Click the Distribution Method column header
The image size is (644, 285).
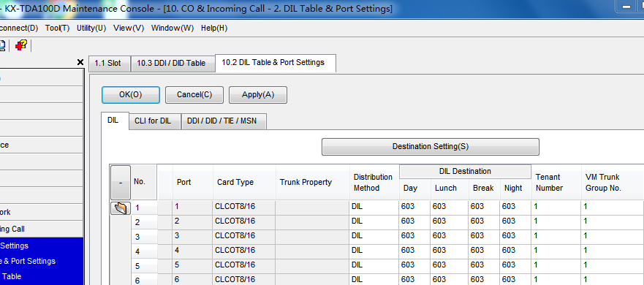[374, 183]
